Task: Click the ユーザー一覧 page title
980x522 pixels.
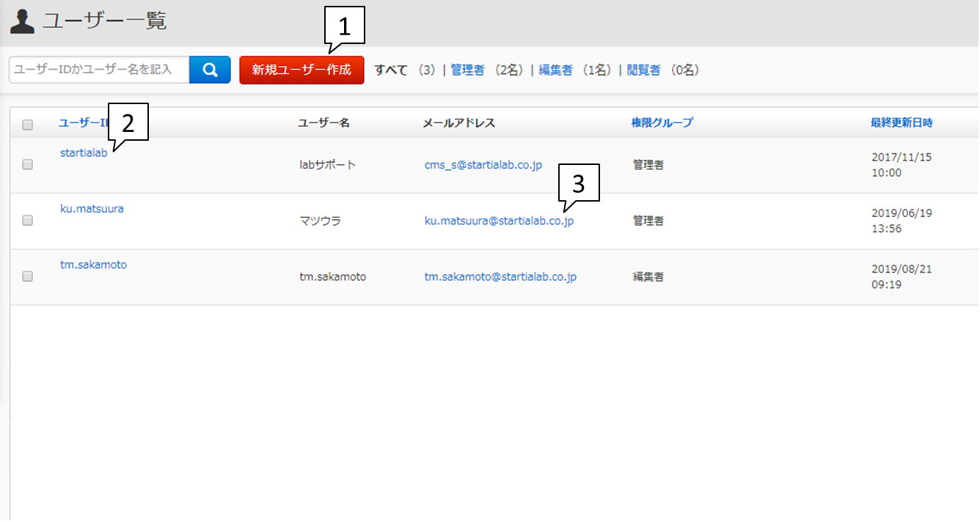Action: tap(105, 21)
